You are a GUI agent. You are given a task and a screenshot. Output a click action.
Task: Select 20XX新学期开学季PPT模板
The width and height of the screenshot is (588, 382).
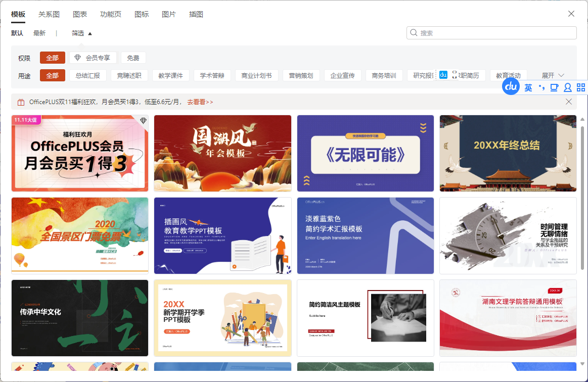click(223, 318)
